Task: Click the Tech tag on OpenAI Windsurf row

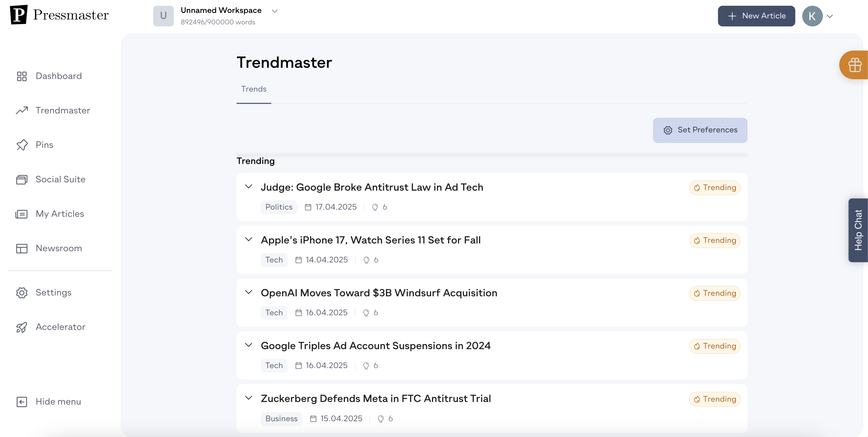Action: coord(274,313)
